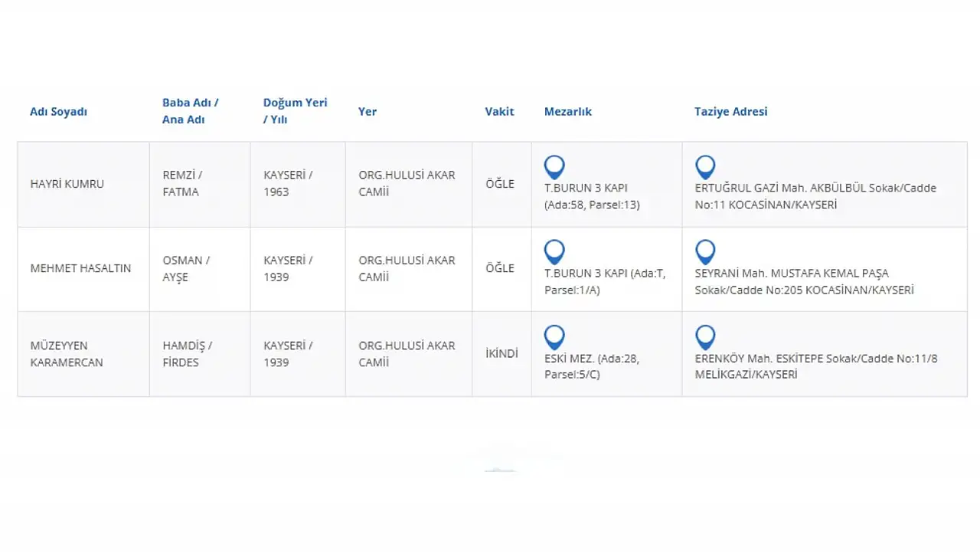980x554 pixels.
Task: Click SEYRANİ Mah. MUSTAFA KEMAL PAŞA address text
Action: [x=805, y=282]
